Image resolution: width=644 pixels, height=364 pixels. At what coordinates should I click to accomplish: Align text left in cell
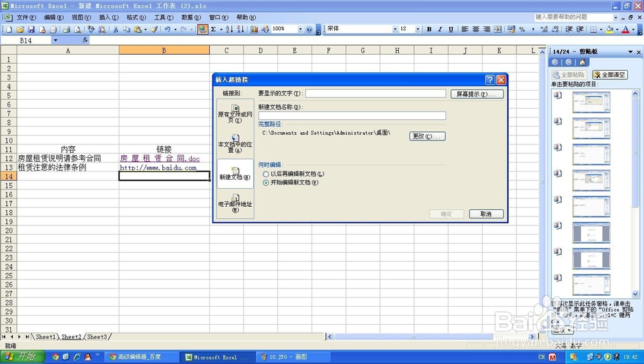point(465,29)
